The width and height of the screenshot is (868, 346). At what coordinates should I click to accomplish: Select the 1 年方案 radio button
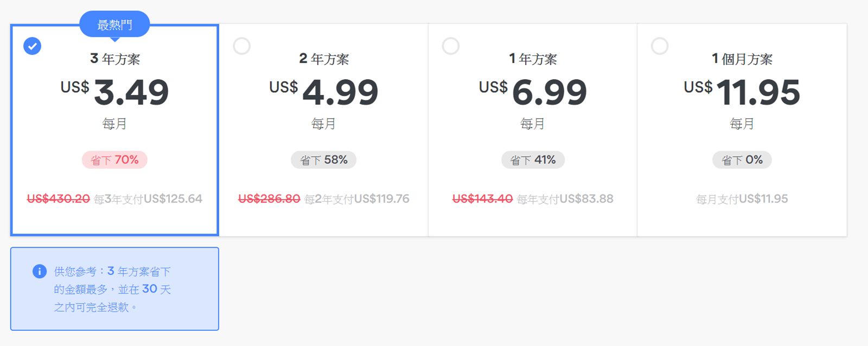(451, 46)
